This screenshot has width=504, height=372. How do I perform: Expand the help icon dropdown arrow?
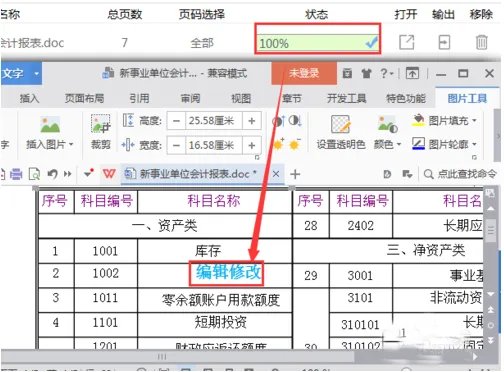tap(392, 73)
